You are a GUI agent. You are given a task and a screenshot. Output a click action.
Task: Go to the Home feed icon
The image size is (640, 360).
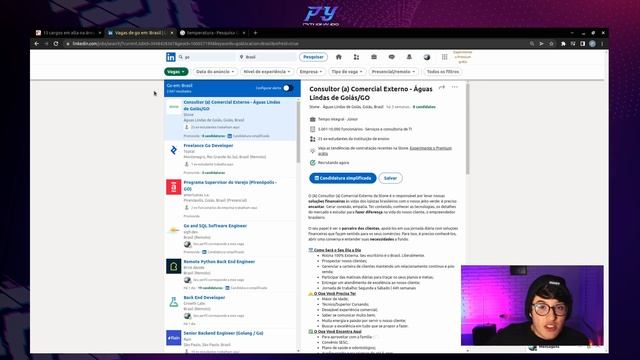click(x=338, y=57)
